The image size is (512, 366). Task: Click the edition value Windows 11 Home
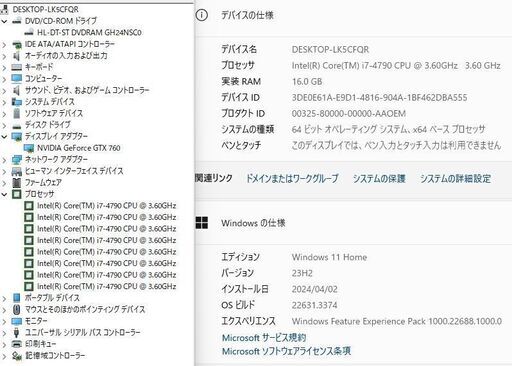click(x=329, y=257)
